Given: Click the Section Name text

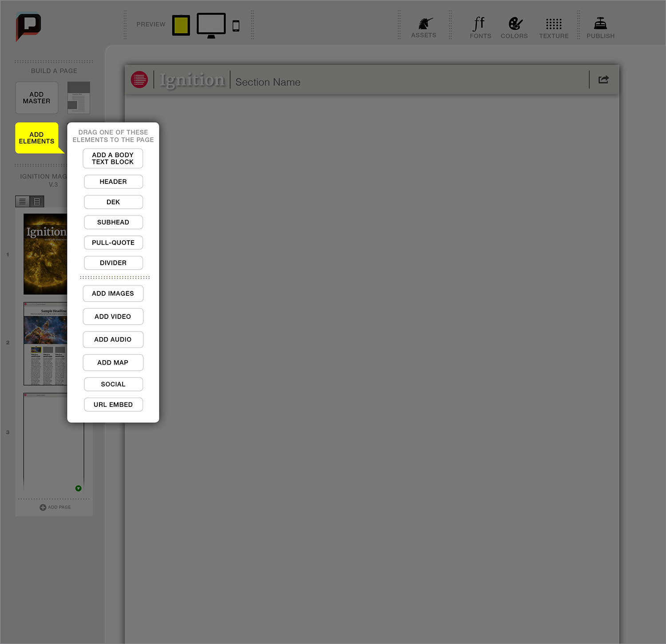Looking at the screenshot, I should [268, 82].
